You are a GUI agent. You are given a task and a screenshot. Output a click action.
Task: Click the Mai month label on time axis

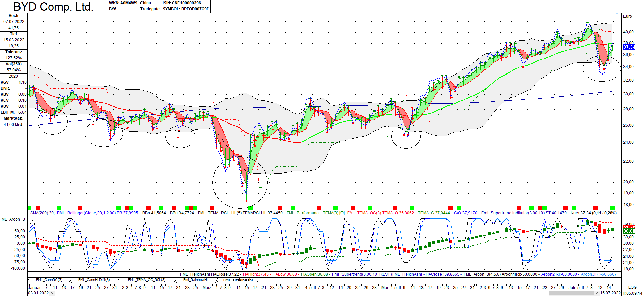(385, 287)
